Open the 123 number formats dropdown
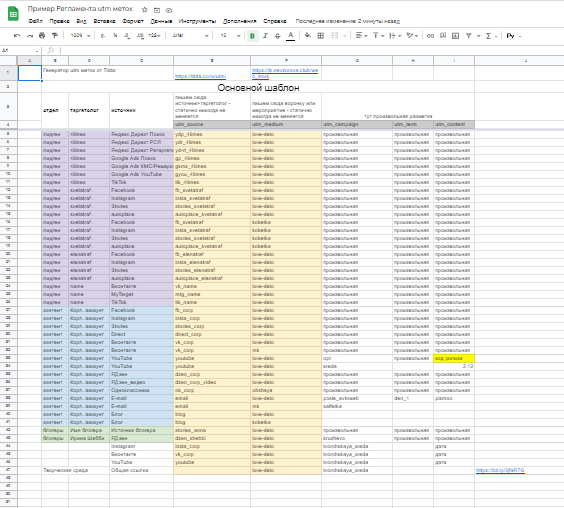 [154, 36]
